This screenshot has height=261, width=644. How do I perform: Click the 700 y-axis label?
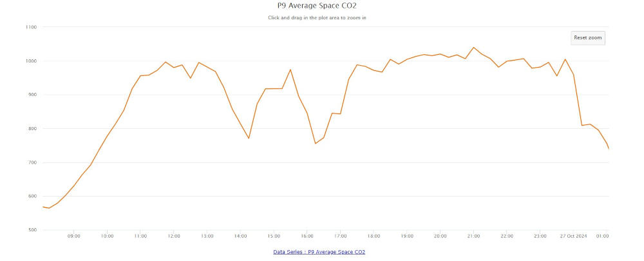(x=32, y=162)
